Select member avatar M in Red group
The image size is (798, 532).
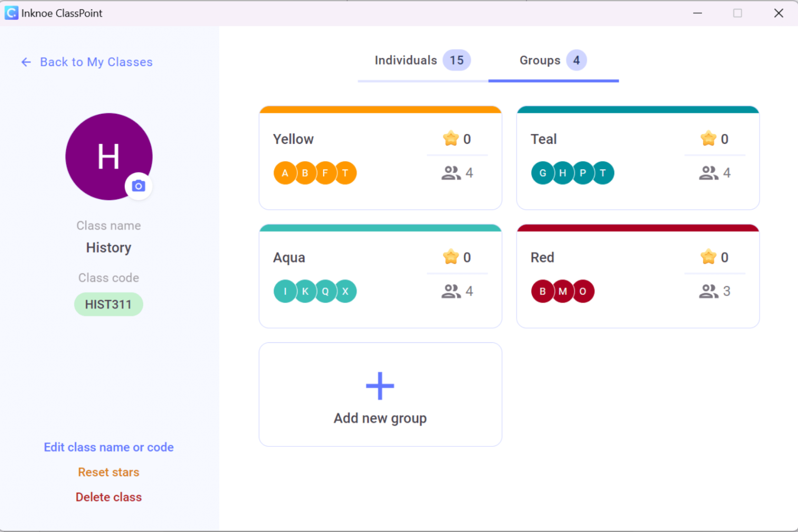click(563, 291)
